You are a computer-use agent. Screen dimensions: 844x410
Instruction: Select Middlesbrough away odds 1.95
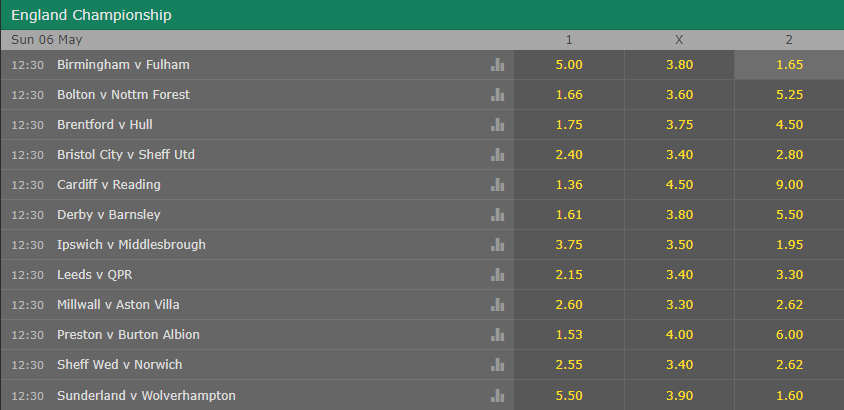tap(789, 245)
